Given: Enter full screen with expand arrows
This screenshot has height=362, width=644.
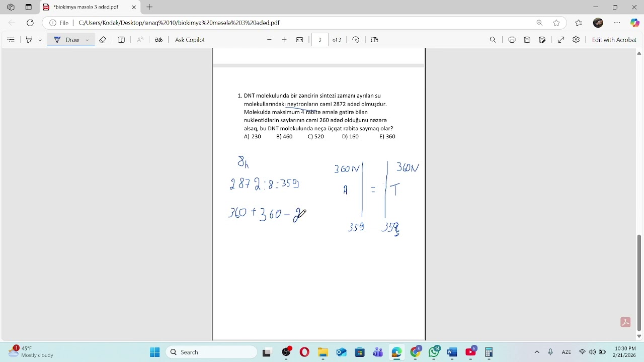Looking at the screenshot, I should [561, 40].
